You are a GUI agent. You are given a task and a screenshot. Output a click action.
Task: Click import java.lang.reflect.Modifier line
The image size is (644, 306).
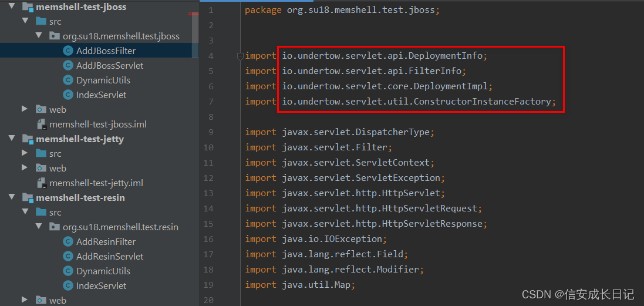[334, 270]
